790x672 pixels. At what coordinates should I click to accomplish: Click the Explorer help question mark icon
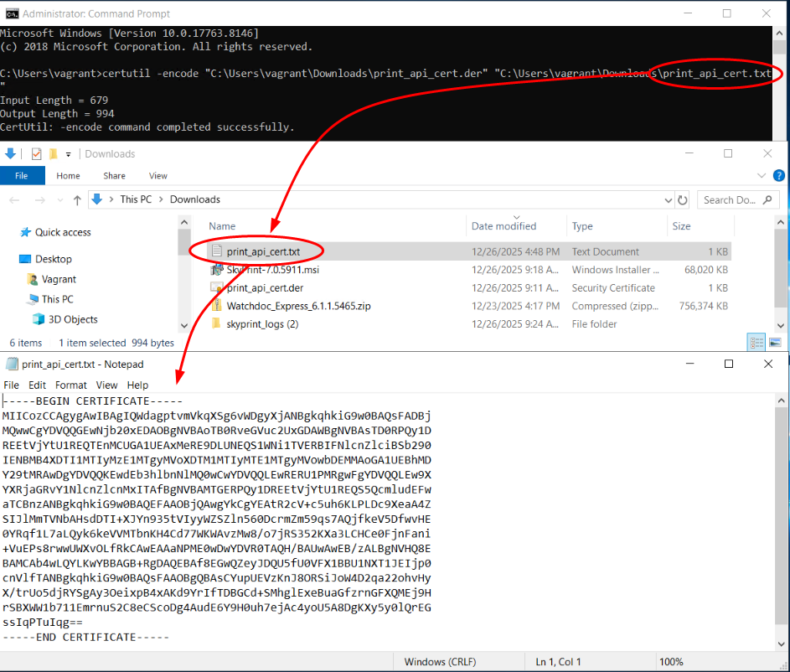pyautogui.click(x=780, y=176)
